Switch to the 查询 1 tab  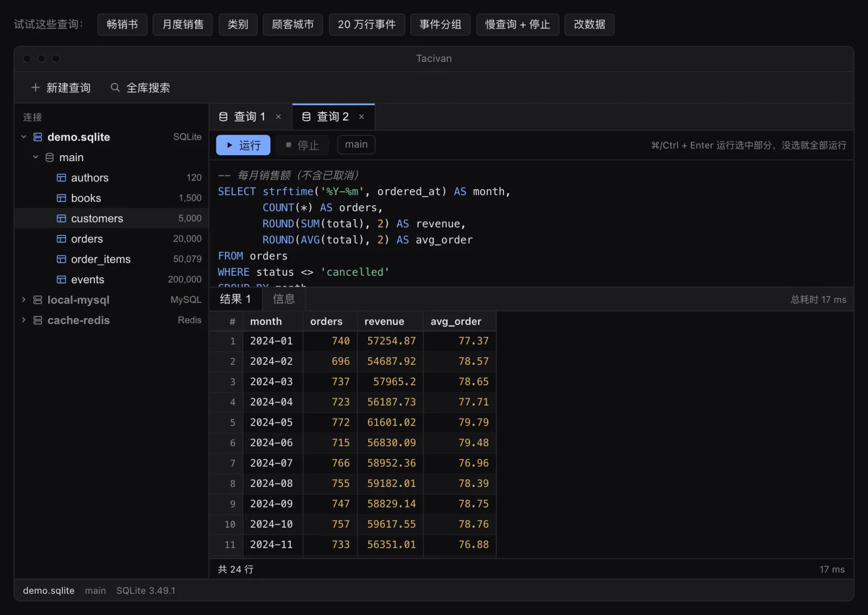pos(250,117)
